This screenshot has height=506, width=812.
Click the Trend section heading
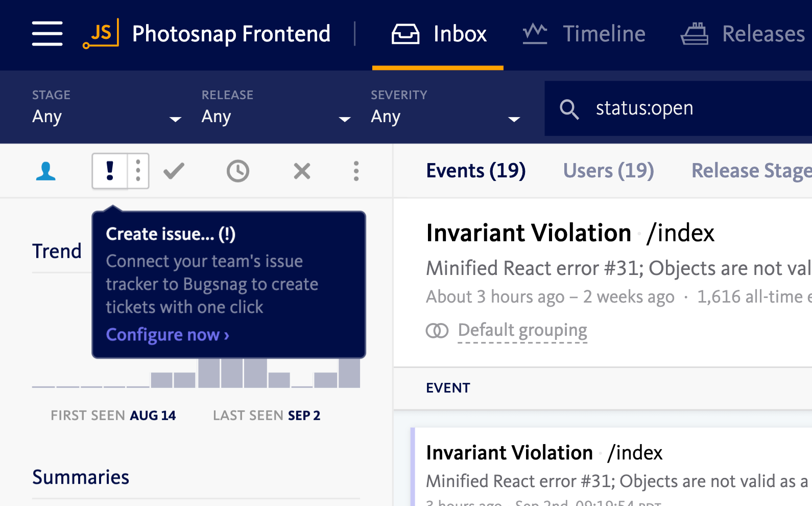pyautogui.click(x=57, y=251)
